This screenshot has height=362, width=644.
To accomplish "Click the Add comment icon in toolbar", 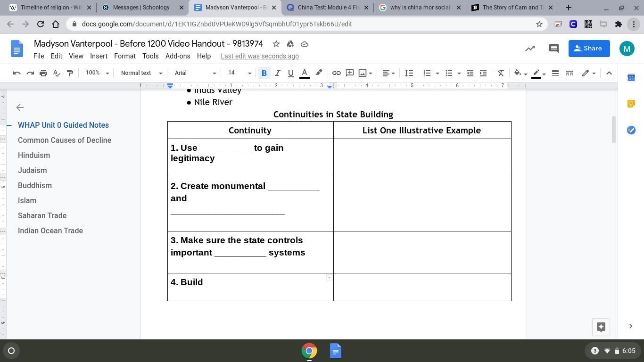I will [350, 73].
